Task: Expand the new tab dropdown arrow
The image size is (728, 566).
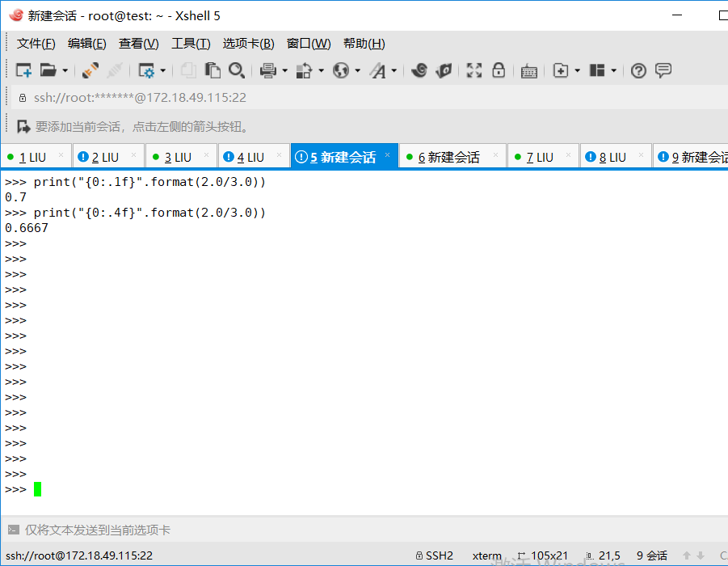Action: [577, 71]
